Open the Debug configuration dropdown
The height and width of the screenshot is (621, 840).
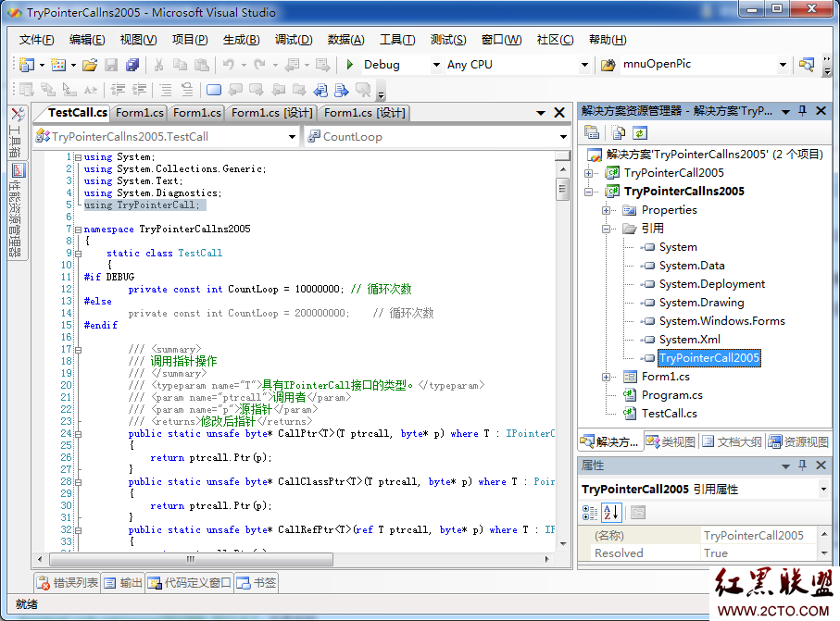436,65
